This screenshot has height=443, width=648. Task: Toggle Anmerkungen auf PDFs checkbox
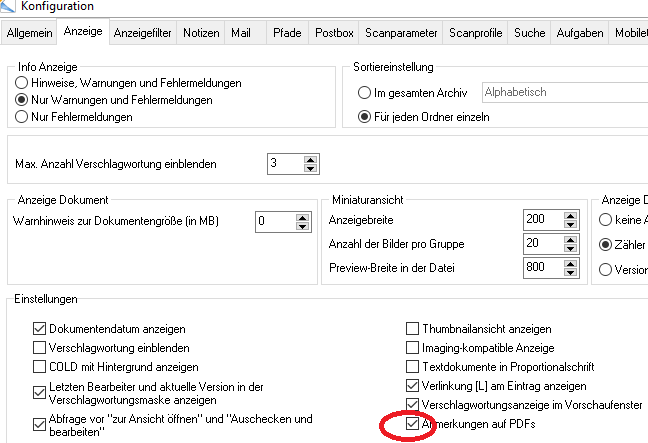[413, 424]
